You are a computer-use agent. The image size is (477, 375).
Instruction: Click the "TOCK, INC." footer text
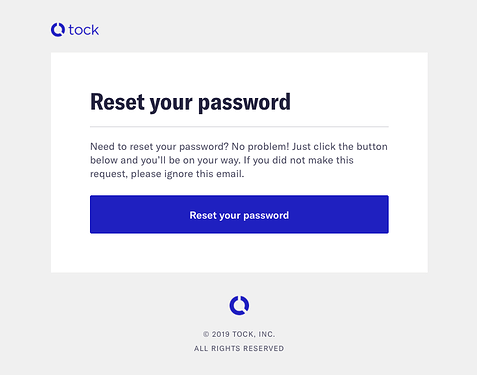click(253, 334)
